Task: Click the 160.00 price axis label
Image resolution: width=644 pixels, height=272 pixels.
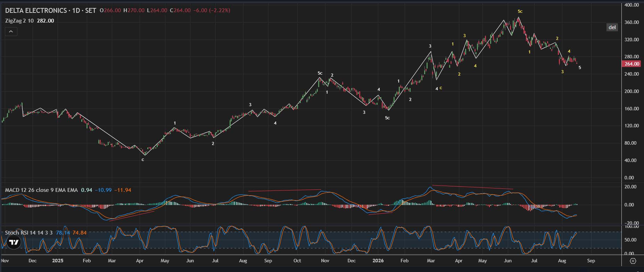Action: pos(631,109)
